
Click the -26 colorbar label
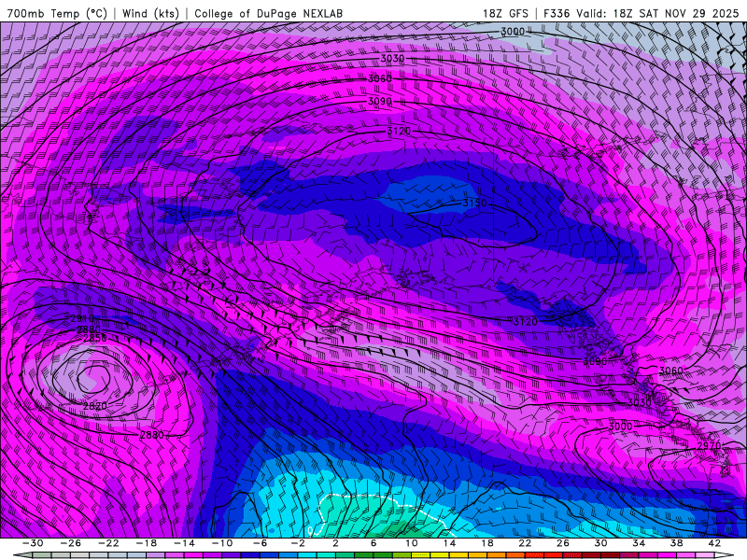pos(71,543)
